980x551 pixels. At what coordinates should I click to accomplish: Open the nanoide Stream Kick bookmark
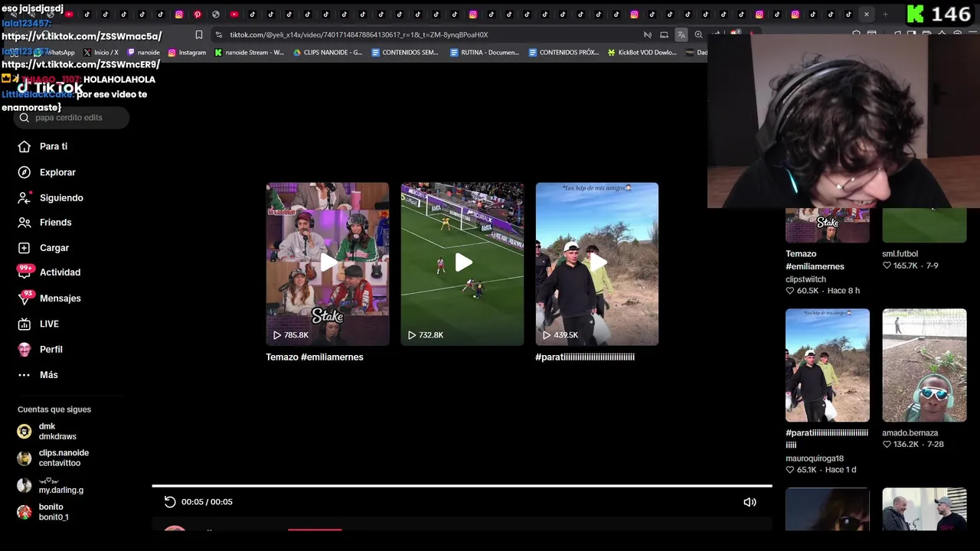pos(250,53)
